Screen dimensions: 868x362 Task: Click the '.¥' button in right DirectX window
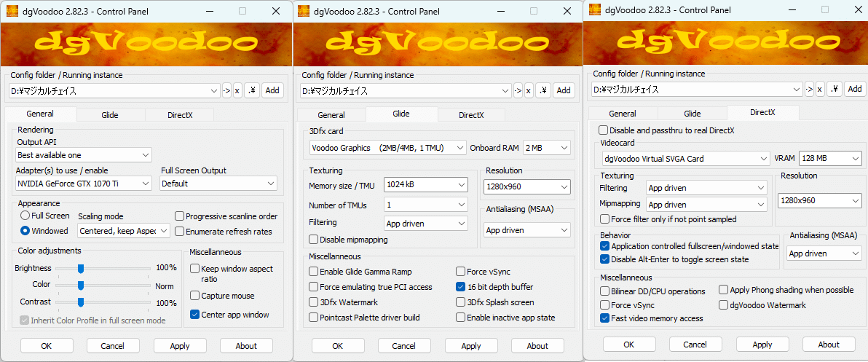(834, 89)
